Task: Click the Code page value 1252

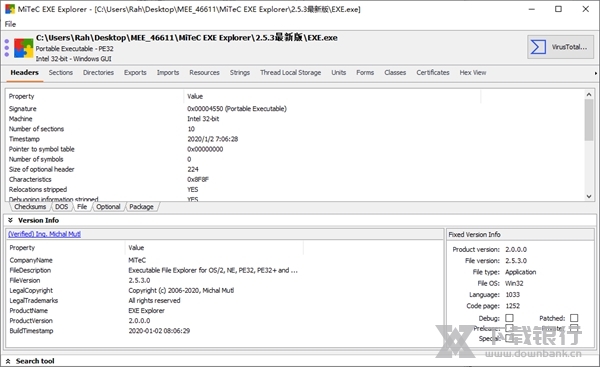Action: coord(512,306)
